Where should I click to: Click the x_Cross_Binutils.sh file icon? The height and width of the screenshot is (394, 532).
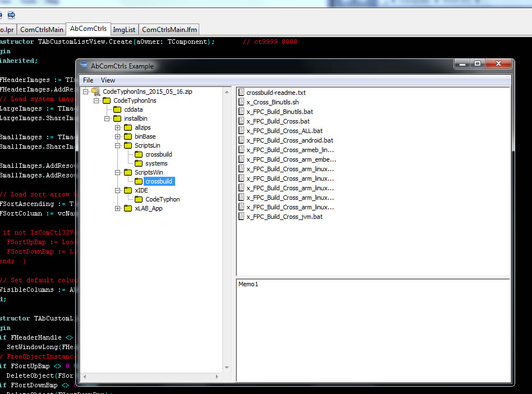tap(241, 102)
